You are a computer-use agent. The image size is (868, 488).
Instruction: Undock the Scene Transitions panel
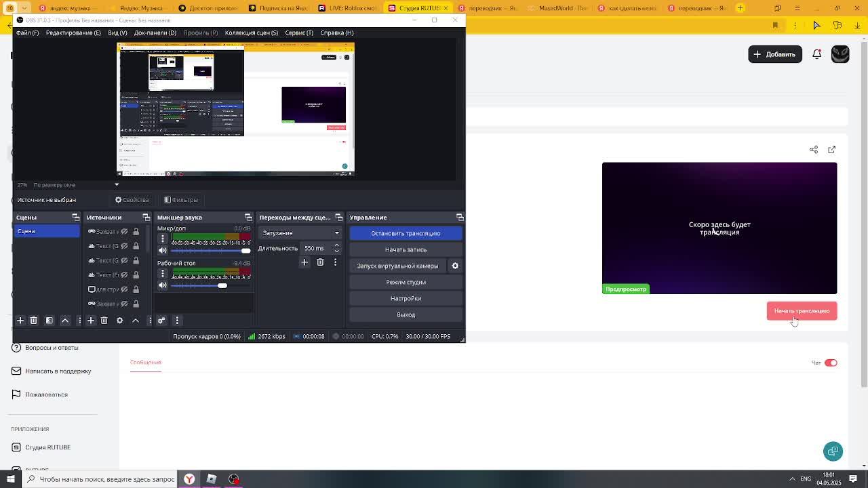[x=339, y=218]
